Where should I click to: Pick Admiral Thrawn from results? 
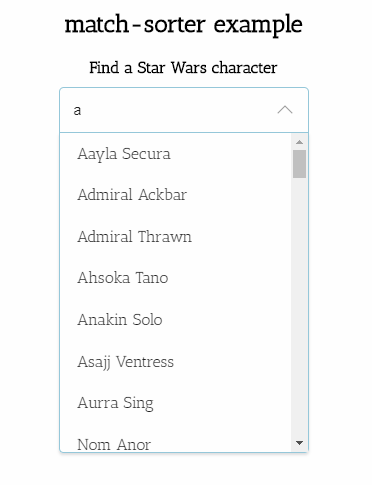pos(175,237)
